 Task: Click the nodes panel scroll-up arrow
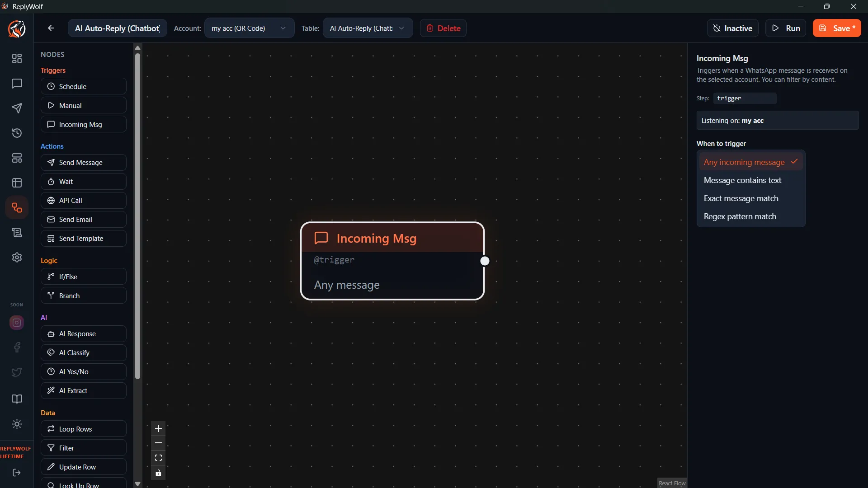point(137,48)
